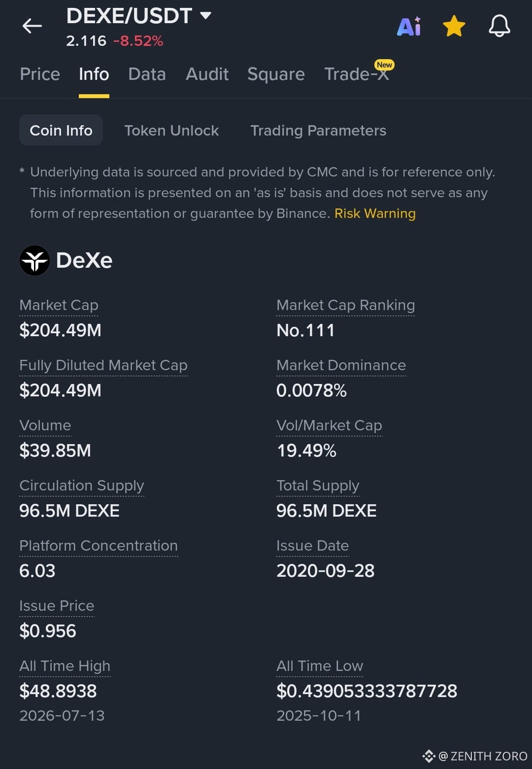Tap the Market Dominance label
Viewport: 532px width, 769px height.
[x=341, y=365]
